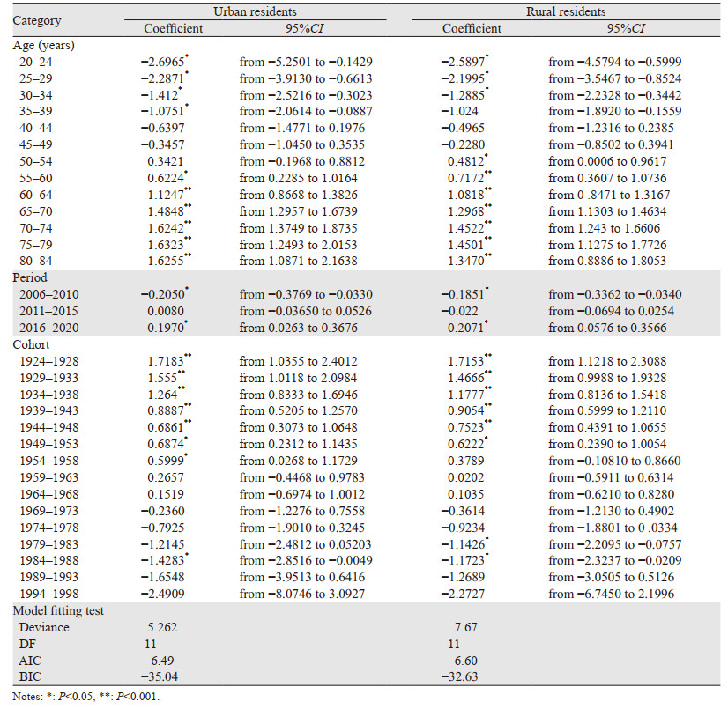The height and width of the screenshot is (709, 728).
Task: Click the Notes footnote about P values
Action: [84, 698]
